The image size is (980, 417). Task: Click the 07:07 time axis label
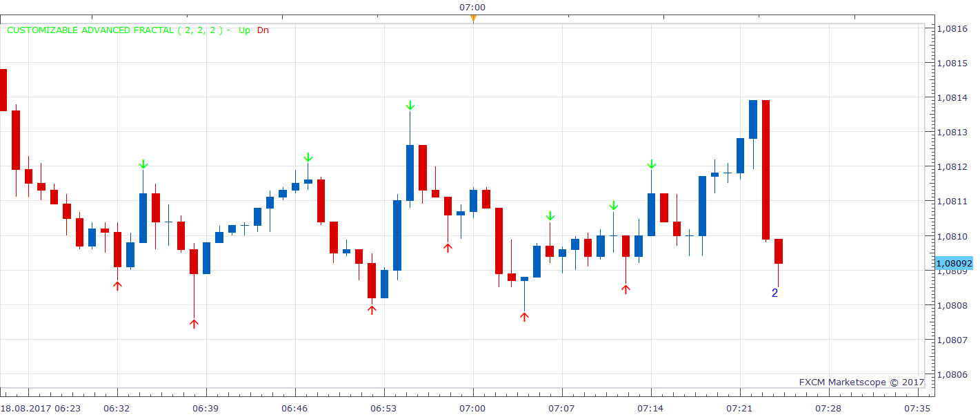561,409
